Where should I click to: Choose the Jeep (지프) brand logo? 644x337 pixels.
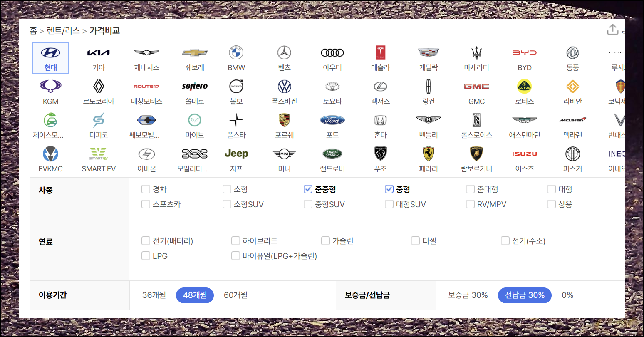[x=236, y=154]
